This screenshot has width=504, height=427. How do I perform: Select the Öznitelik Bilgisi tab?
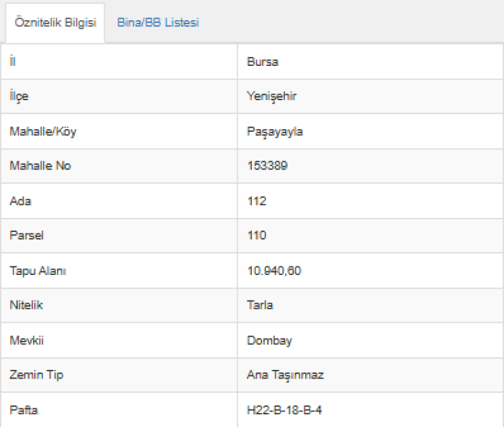click(55, 22)
